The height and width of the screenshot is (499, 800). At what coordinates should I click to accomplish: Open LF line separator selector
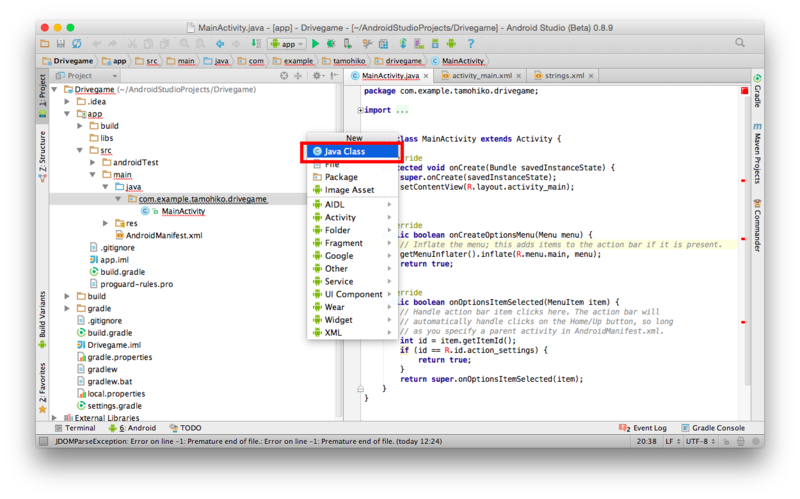672,441
